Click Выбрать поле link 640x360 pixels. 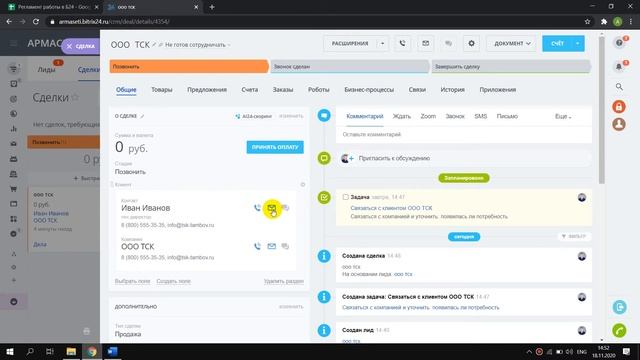coord(132,281)
